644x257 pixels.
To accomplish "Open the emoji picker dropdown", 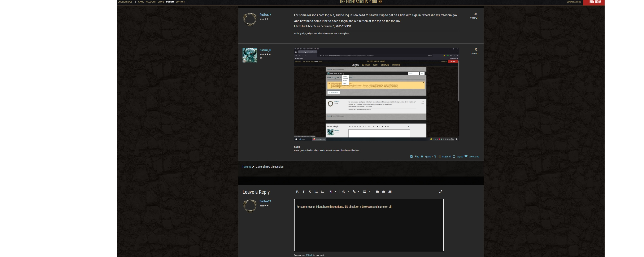I will pos(345,192).
